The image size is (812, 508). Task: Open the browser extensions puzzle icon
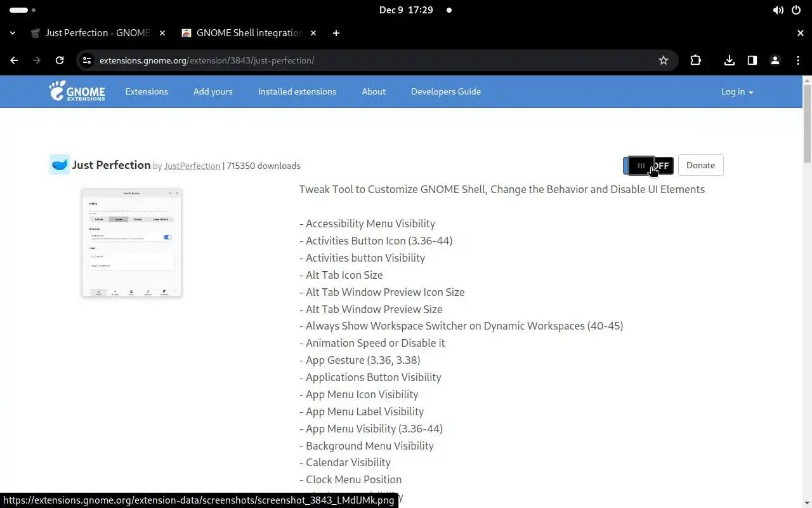pos(696,60)
